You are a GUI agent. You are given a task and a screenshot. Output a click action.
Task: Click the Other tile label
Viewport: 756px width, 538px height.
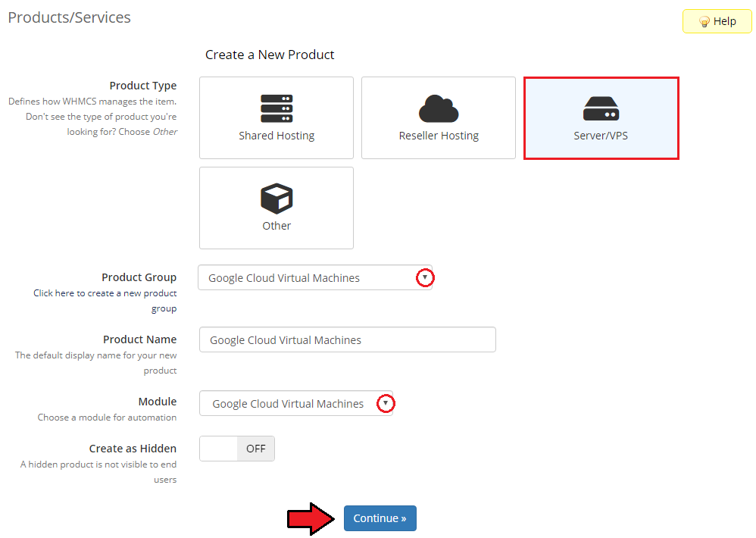click(276, 226)
